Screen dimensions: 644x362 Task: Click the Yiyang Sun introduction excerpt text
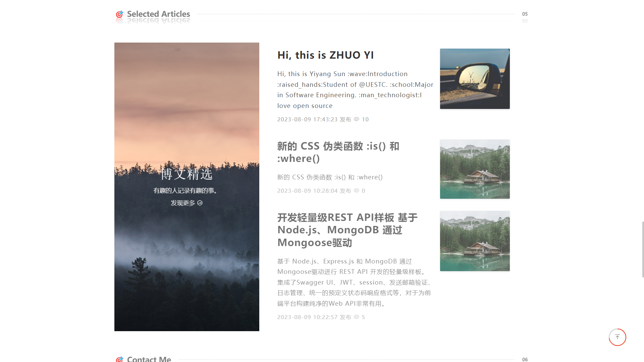(x=355, y=90)
